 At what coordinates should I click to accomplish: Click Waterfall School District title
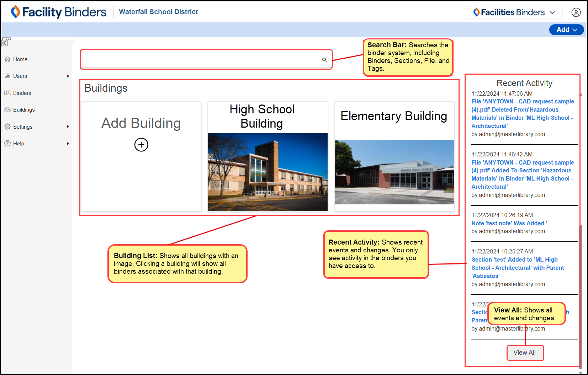[x=158, y=12]
